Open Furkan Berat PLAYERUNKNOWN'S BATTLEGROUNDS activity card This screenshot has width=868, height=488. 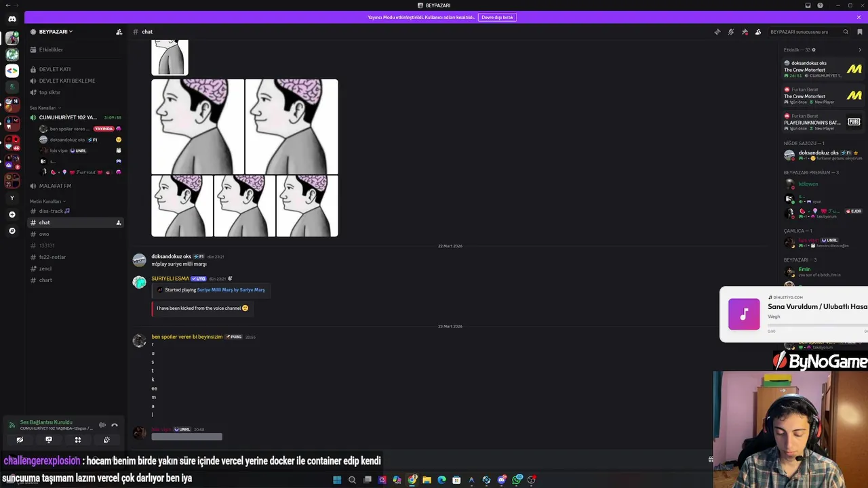(x=823, y=122)
